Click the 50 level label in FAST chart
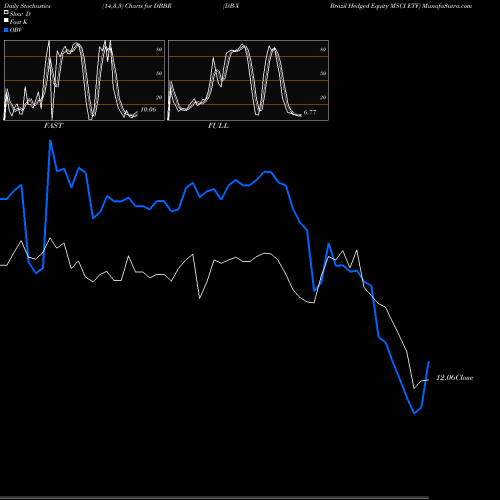The width and height of the screenshot is (500, 500). click(x=159, y=73)
